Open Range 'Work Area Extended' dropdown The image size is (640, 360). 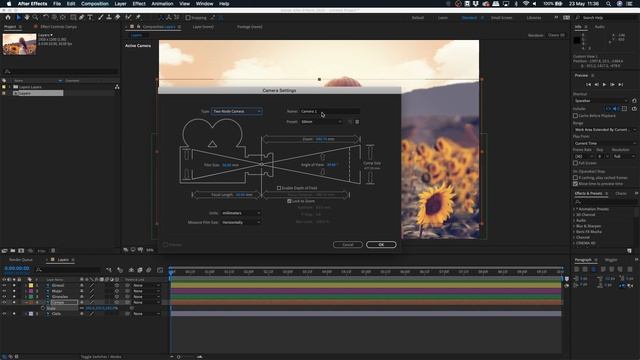click(x=605, y=129)
